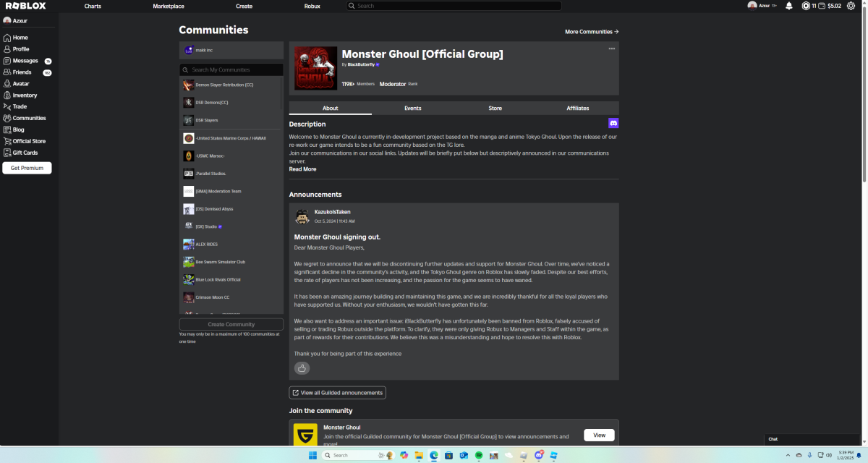Select the [BMA] Moderation Team community

pos(231,191)
